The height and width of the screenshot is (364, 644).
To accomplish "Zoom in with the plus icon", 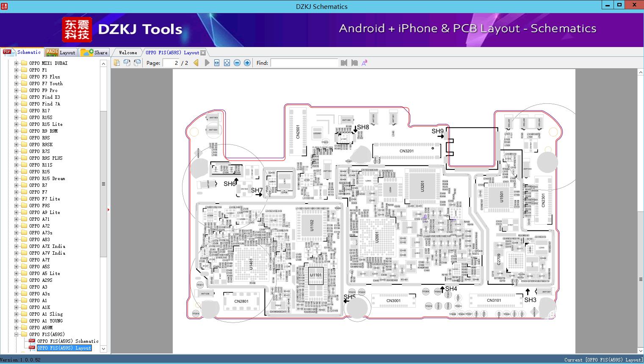I will [x=247, y=63].
